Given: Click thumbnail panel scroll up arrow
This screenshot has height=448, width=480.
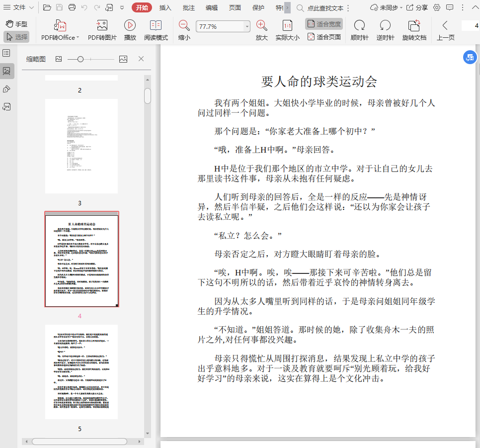Looking at the screenshot, I should click(148, 80).
